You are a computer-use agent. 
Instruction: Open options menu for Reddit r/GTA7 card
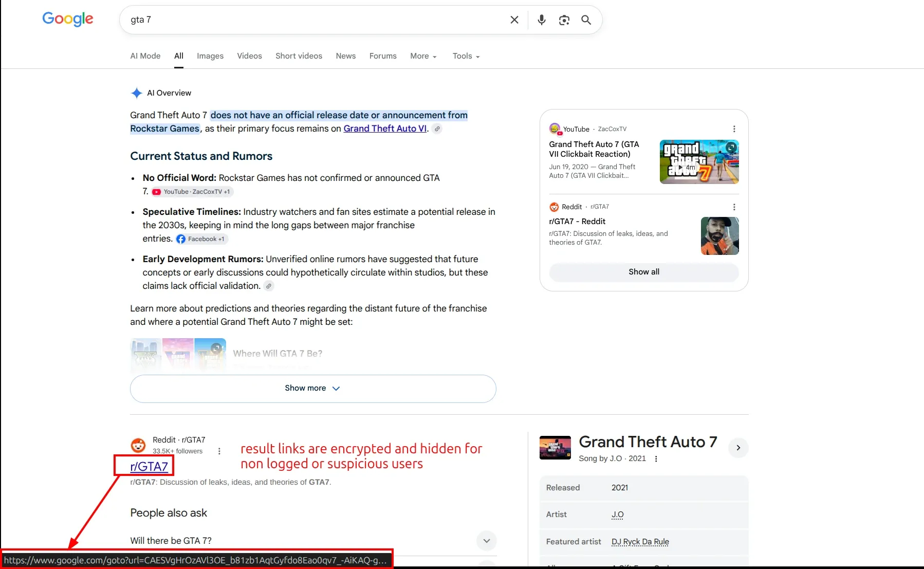point(734,207)
